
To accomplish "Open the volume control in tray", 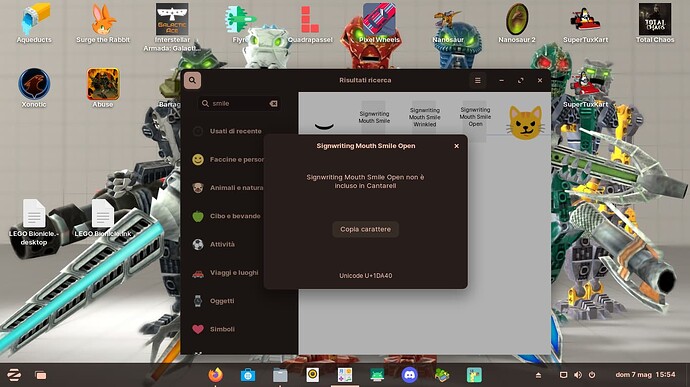I will [578, 375].
